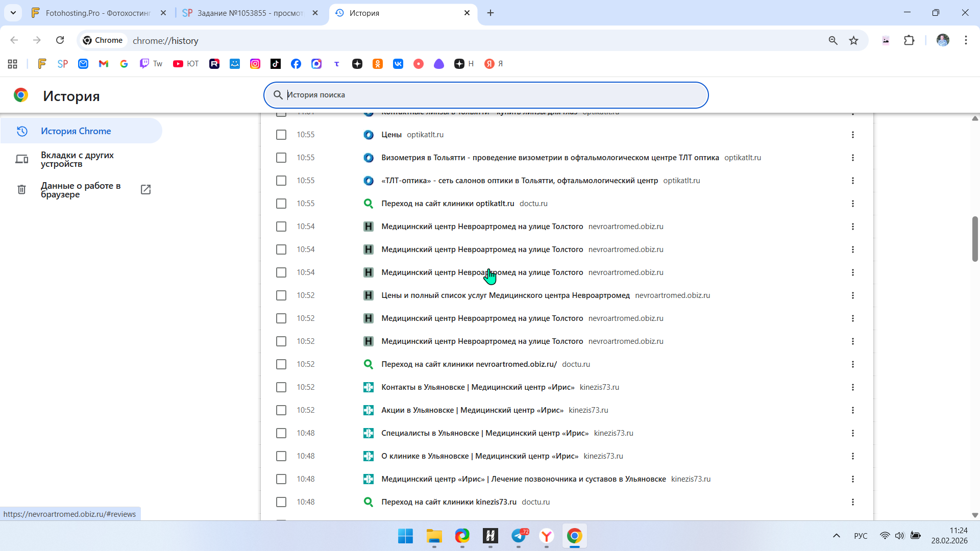
Task: Select Вкладки с других устройств in sidebar
Action: pos(77,159)
